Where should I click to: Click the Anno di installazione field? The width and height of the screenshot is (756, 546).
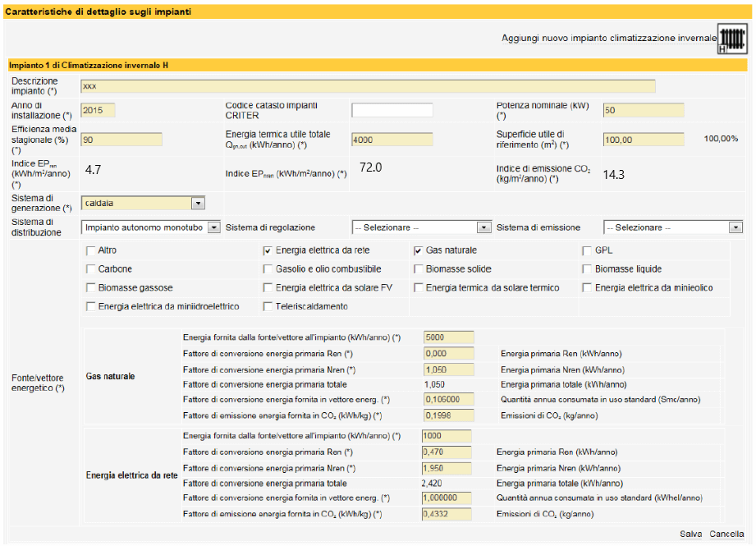98,111
